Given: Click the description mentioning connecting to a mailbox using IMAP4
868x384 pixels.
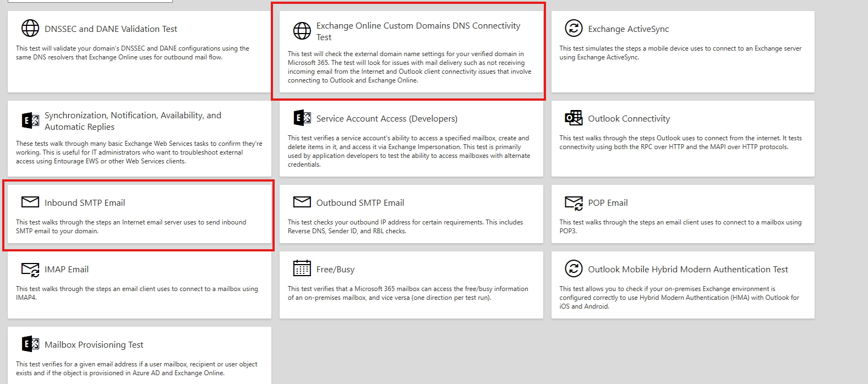Looking at the screenshot, I should coord(137,293).
